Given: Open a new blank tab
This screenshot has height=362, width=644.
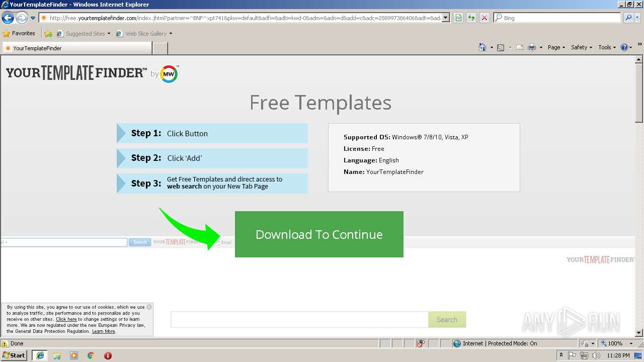Looking at the screenshot, I should (x=160, y=48).
